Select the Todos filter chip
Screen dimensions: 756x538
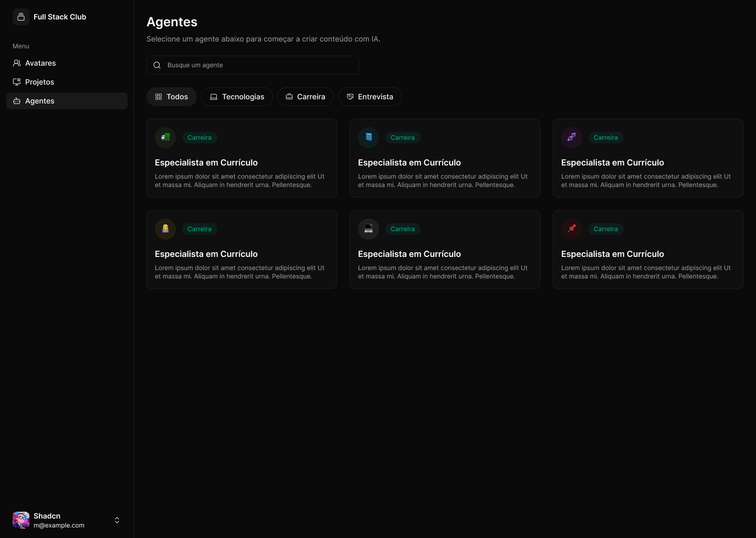pyautogui.click(x=172, y=97)
